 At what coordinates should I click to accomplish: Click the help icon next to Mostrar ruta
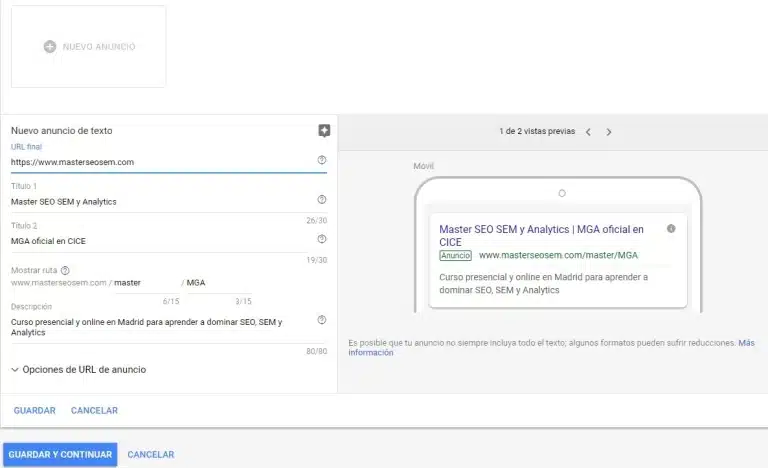click(x=65, y=270)
